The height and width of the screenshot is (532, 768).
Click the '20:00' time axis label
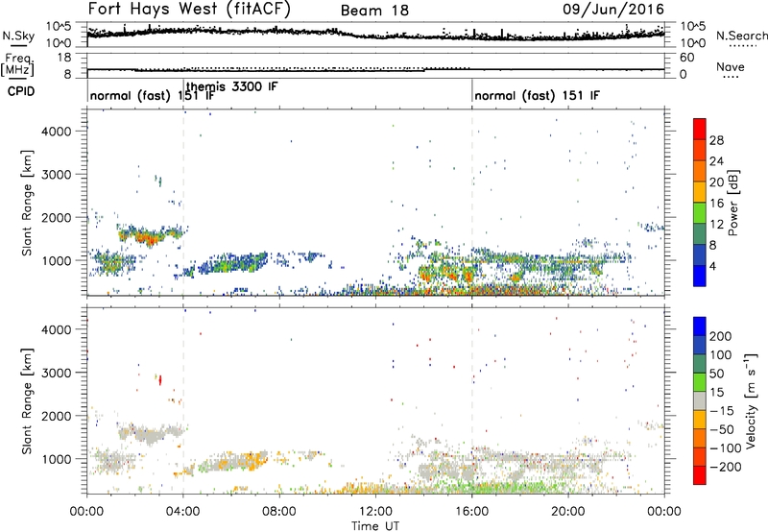[x=568, y=512]
